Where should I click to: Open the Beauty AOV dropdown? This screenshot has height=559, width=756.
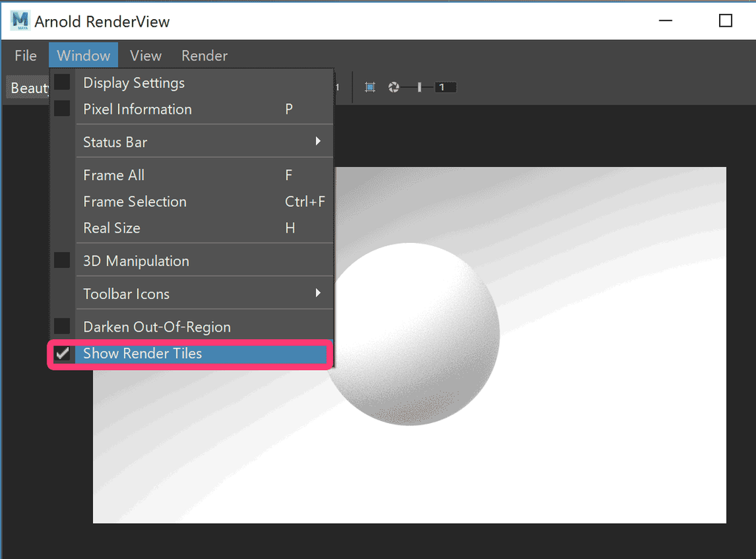click(x=28, y=88)
